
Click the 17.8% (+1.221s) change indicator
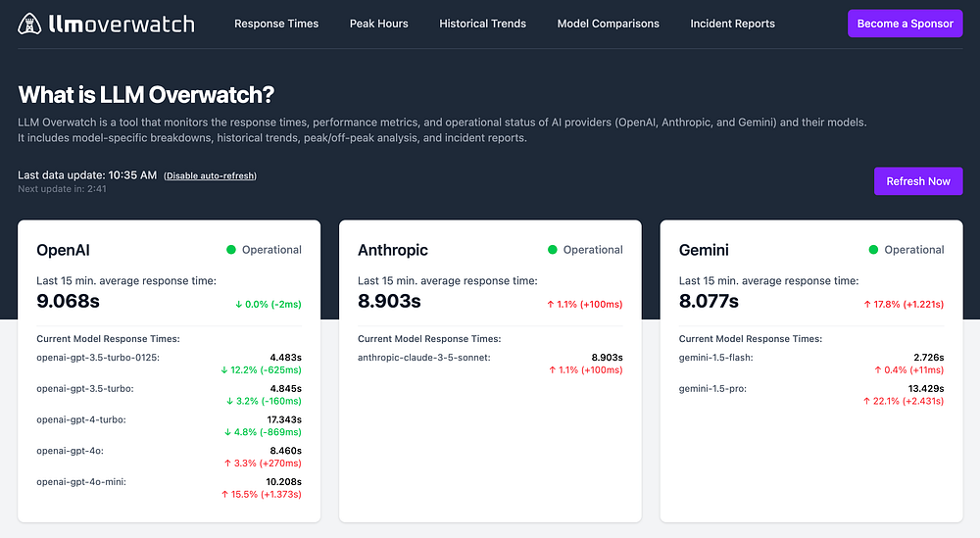(x=904, y=305)
